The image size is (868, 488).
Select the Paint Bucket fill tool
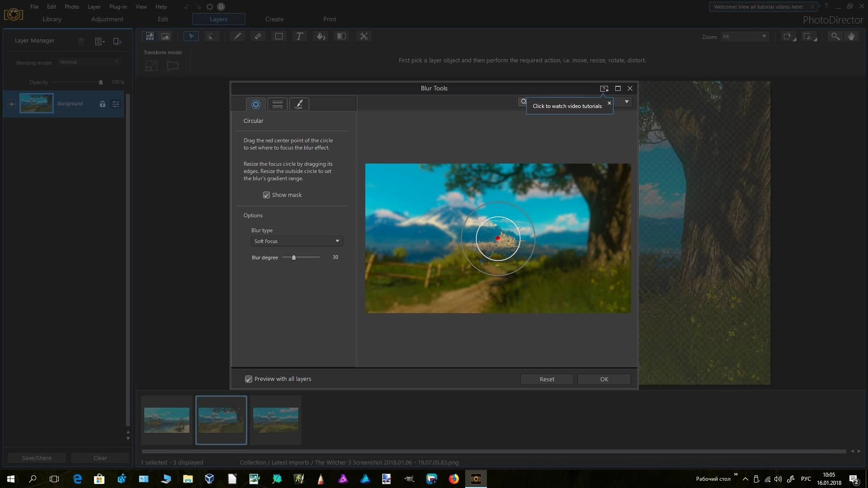321,36
